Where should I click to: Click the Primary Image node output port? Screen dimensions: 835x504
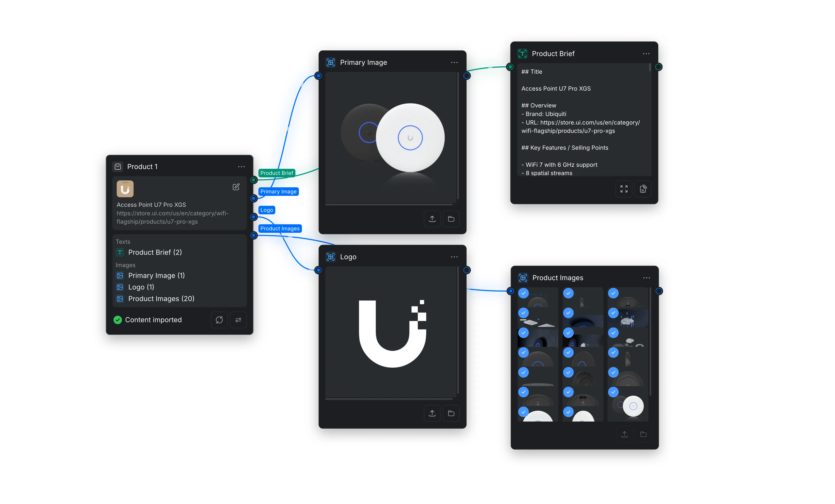(x=467, y=76)
